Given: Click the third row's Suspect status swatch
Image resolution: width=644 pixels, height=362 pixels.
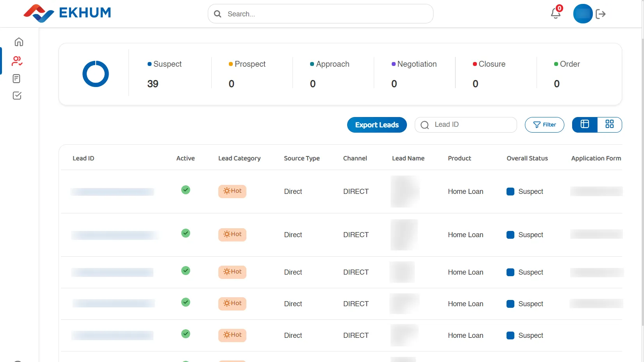Looking at the screenshot, I should tap(510, 272).
